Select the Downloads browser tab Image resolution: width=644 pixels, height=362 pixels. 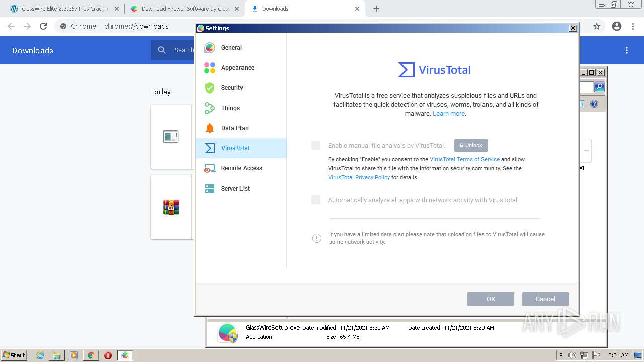coord(304,9)
